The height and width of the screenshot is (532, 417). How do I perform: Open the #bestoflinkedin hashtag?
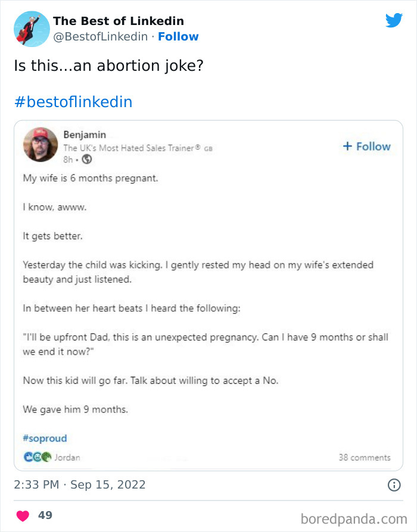tap(73, 102)
